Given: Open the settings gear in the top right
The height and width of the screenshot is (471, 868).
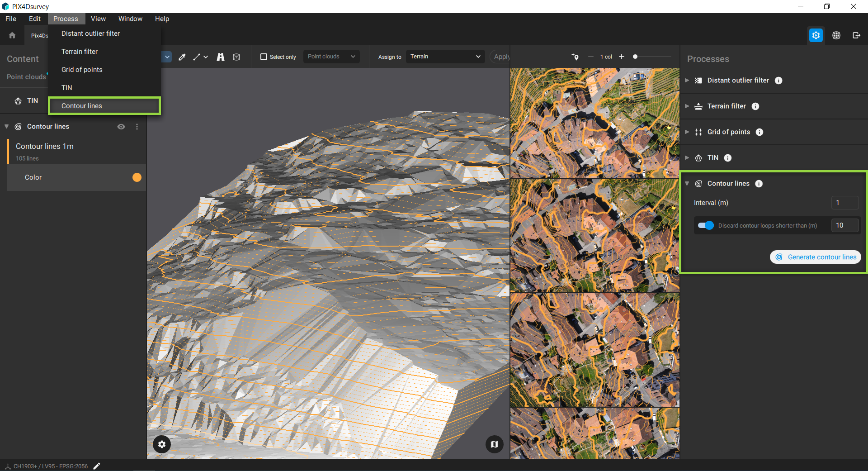Looking at the screenshot, I should [x=816, y=35].
